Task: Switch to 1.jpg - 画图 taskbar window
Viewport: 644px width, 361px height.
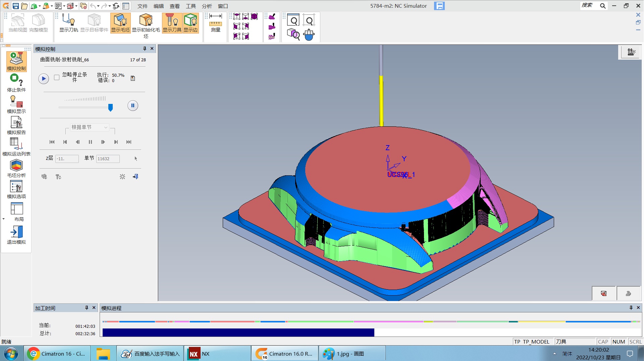Action: point(352,354)
